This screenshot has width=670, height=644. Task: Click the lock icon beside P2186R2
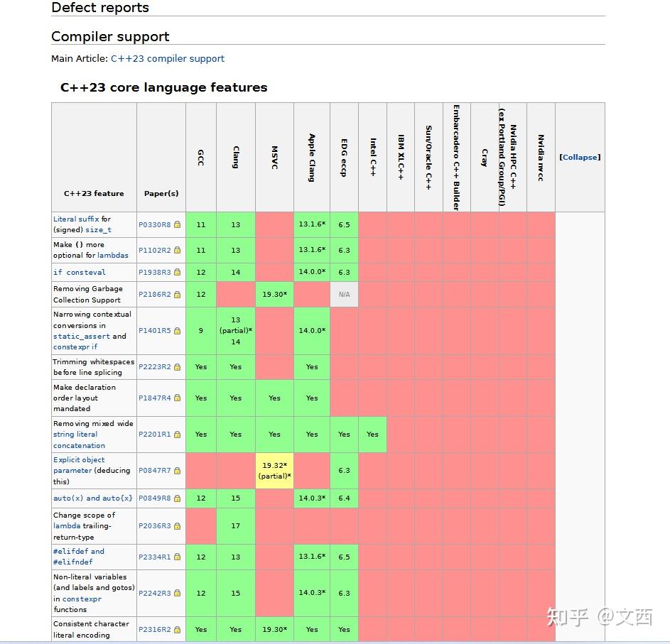pyautogui.click(x=177, y=294)
